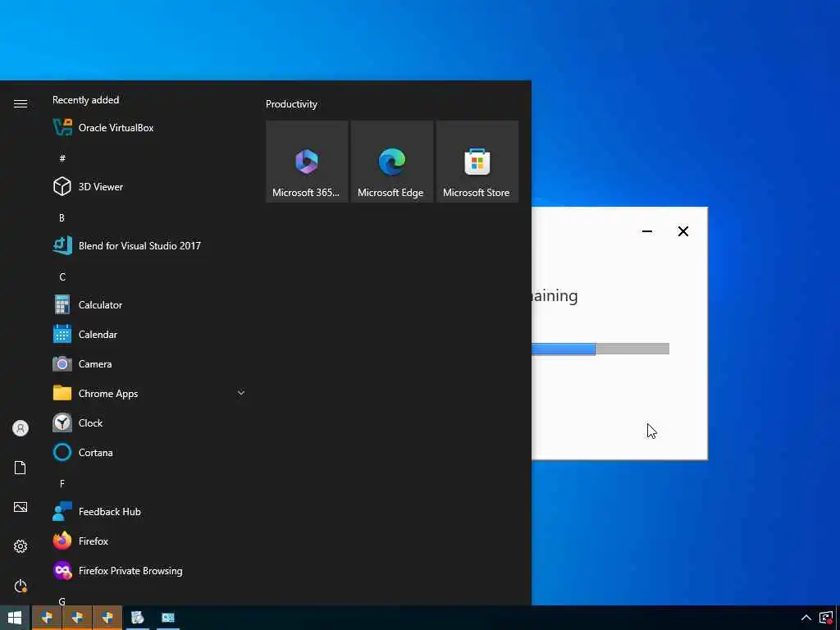This screenshot has height=630, width=840.
Task: Launch the Calculator app
Action: (149, 305)
